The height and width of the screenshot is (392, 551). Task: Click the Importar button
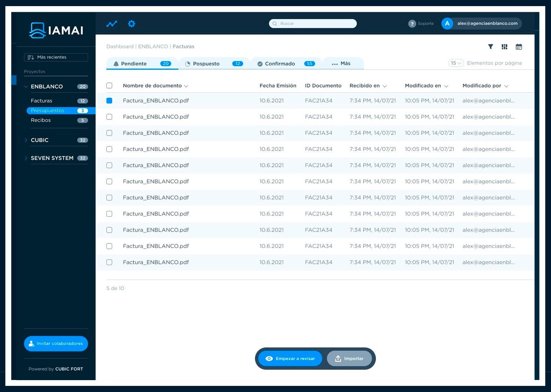tap(349, 359)
